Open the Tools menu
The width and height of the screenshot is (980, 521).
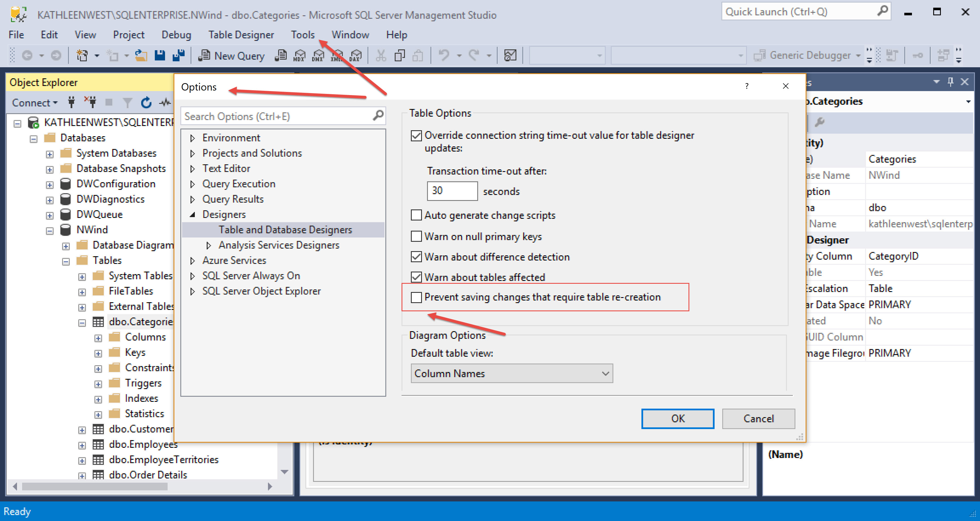(x=303, y=35)
